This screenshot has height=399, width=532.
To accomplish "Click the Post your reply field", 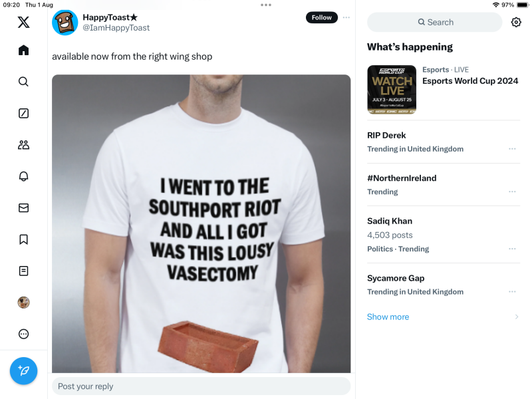I will (x=201, y=386).
